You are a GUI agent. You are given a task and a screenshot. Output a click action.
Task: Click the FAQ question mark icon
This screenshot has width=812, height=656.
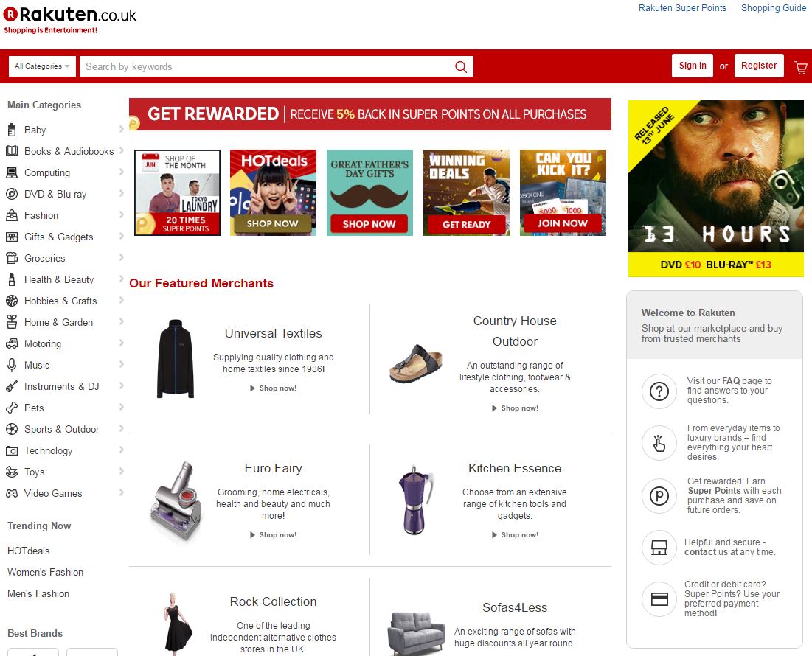659,391
